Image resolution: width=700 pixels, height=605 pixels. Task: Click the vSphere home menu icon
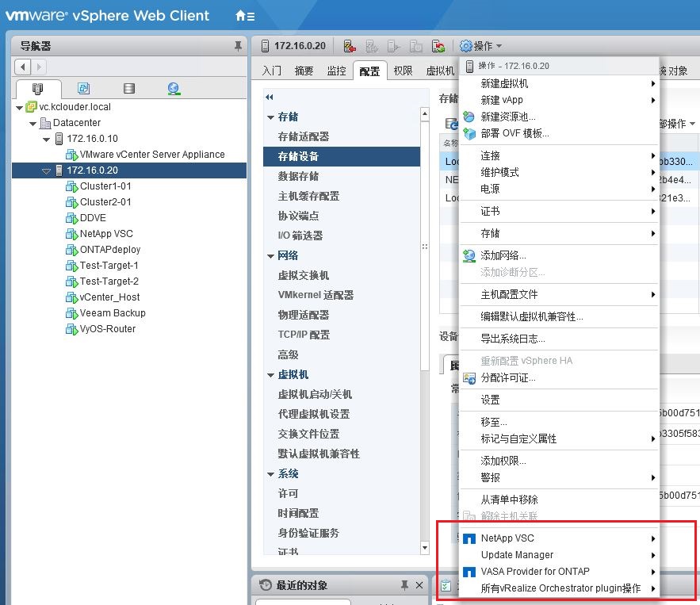point(245,16)
